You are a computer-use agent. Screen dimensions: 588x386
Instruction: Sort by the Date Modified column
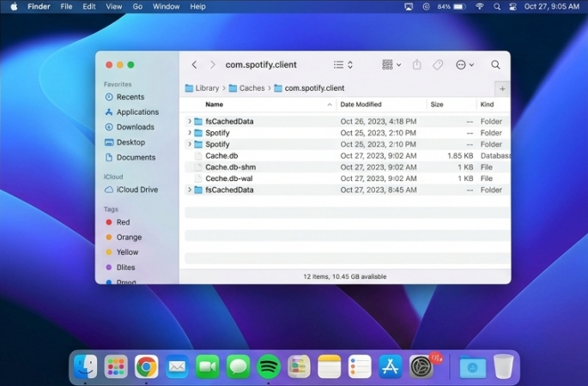pyautogui.click(x=361, y=105)
